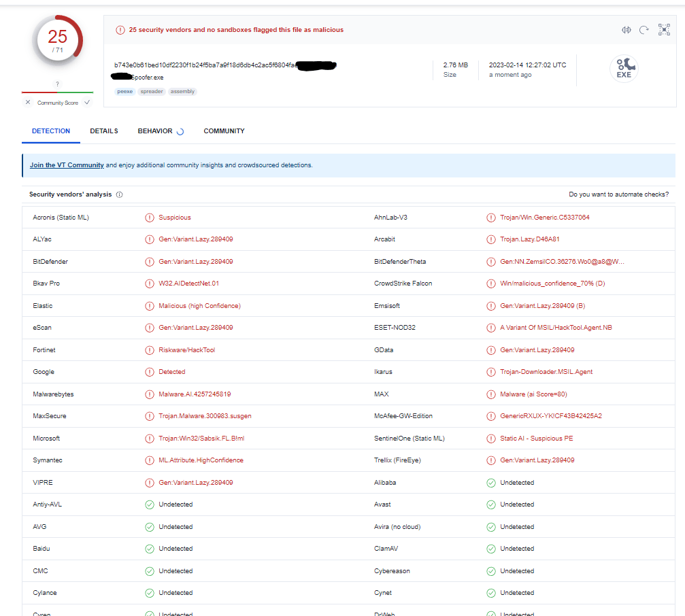Click the spreader tag

click(152, 91)
